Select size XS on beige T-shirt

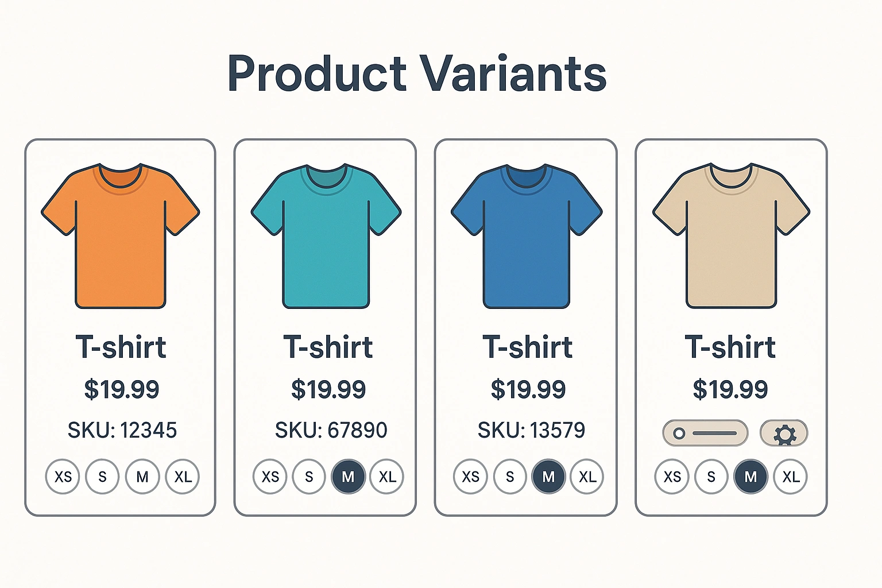click(672, 477)
